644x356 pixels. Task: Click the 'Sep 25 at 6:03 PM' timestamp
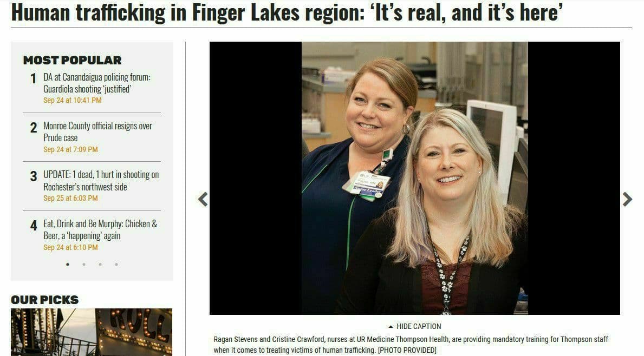coord(70,199)
